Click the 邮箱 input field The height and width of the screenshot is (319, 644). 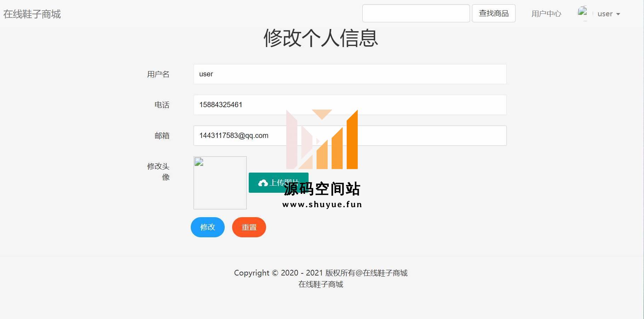(x=350, y=135)
